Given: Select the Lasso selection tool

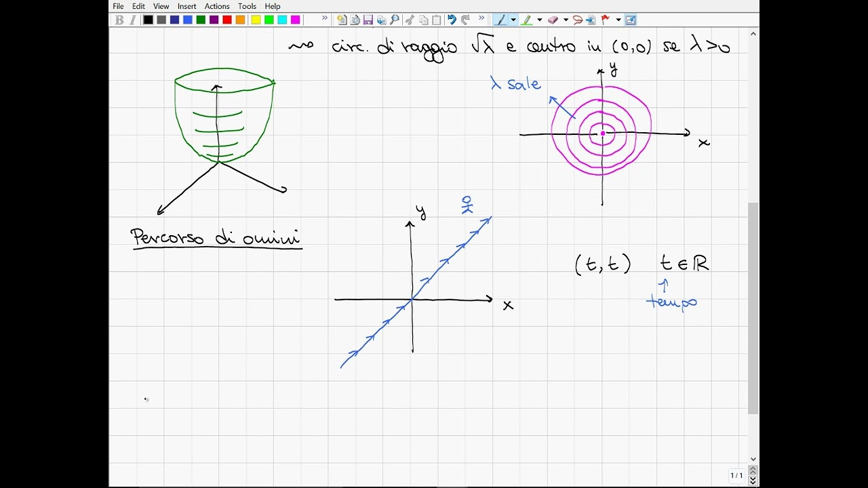Looking at the screenshot, I should coord(578,20).
